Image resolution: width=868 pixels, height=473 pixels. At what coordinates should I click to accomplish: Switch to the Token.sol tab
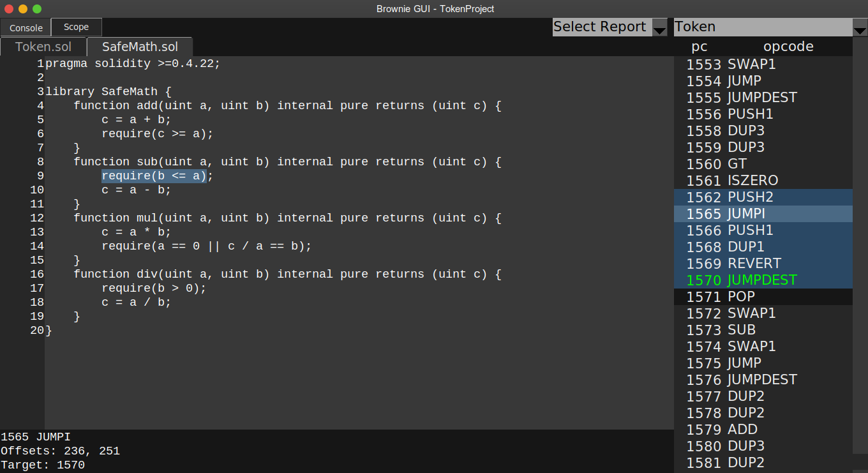coord(43,46)
